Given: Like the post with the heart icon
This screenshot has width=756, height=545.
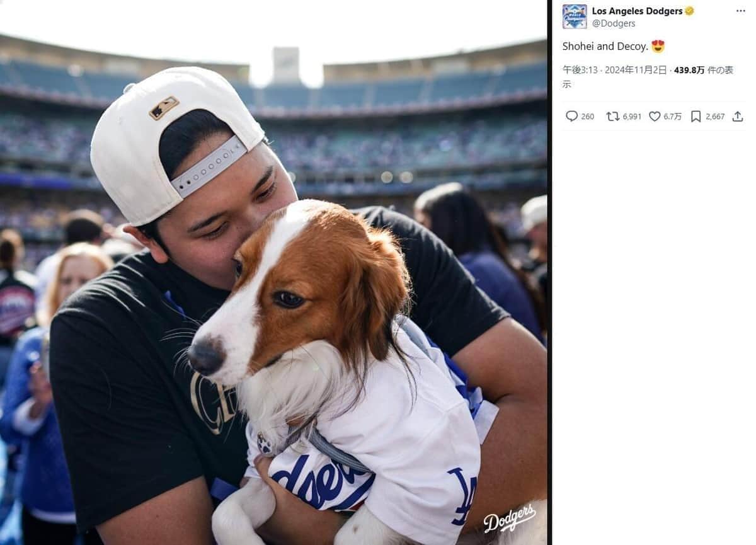Looking at the screenshot, I should pyautogui.click(x=655, y=117).
